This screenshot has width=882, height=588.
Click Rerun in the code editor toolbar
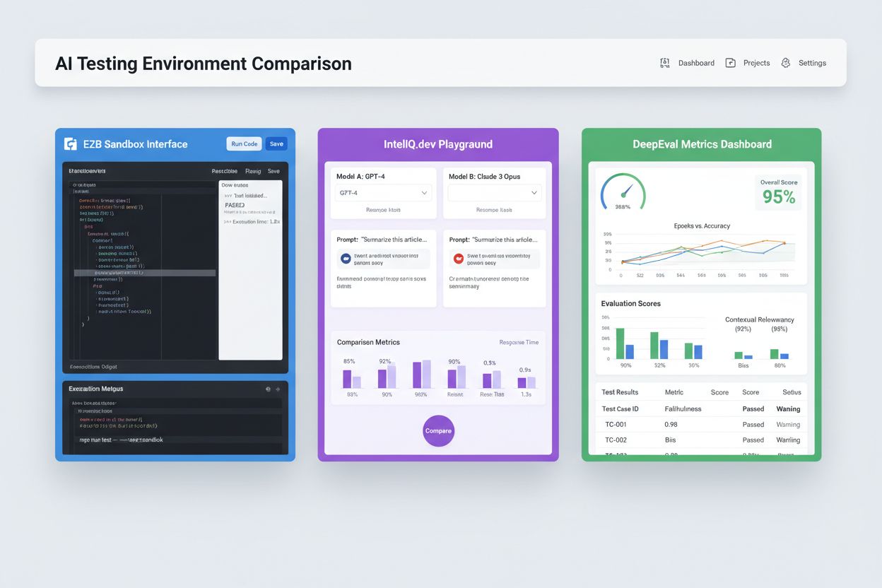253,171
